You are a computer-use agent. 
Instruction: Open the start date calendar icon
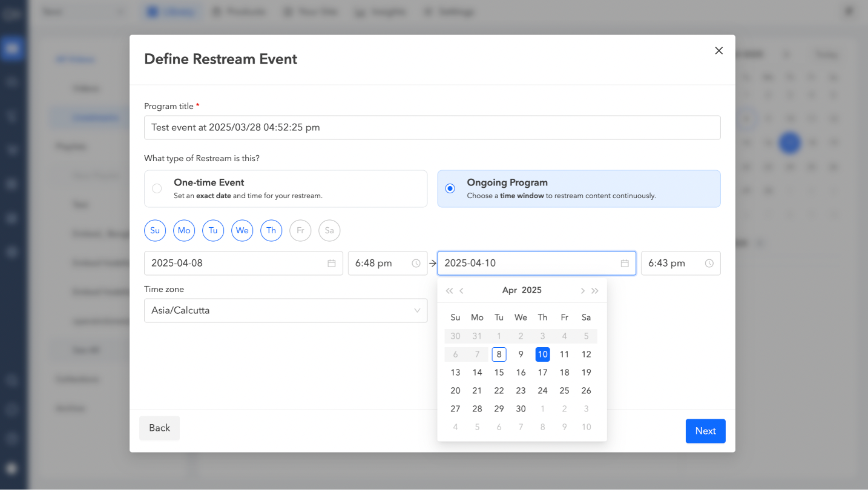tap(331, 263)
